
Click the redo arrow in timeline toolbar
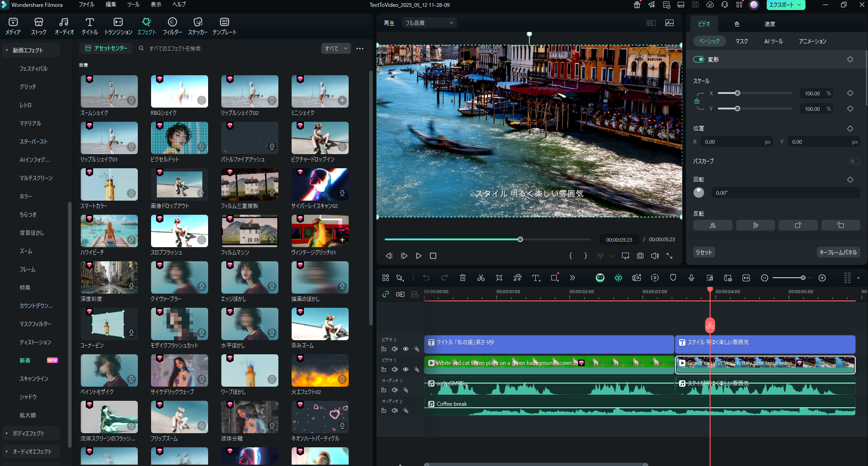click(444, 278)
